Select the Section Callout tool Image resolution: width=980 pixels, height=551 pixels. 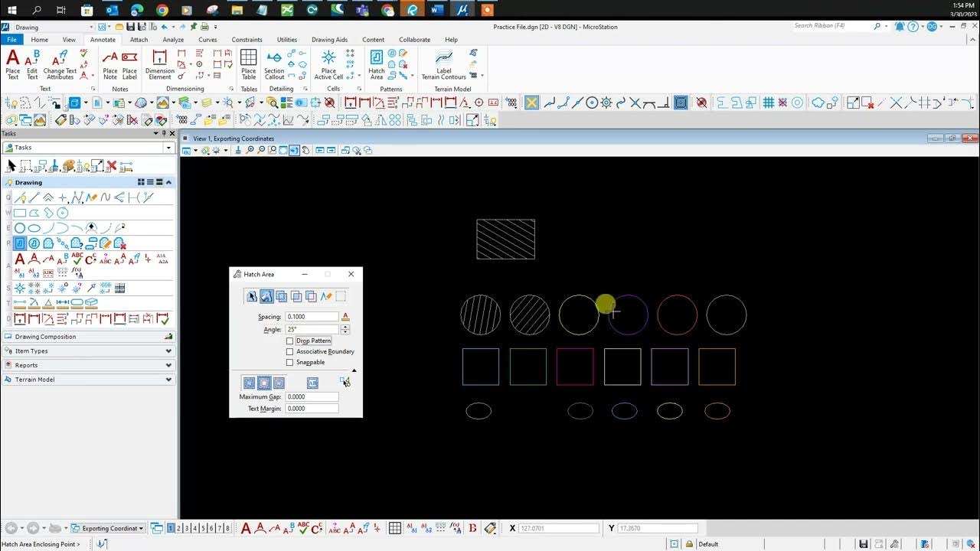274,65
